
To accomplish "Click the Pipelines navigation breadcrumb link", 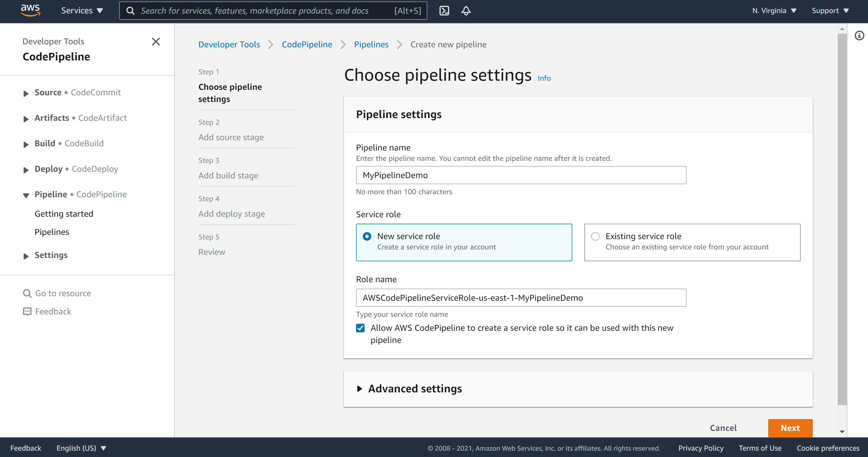I will (372, 44).
